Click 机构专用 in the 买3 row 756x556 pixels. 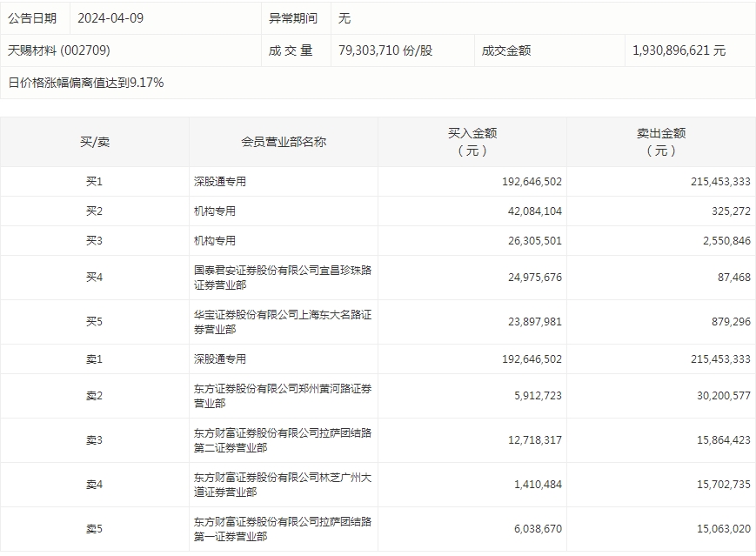point(215,240)
